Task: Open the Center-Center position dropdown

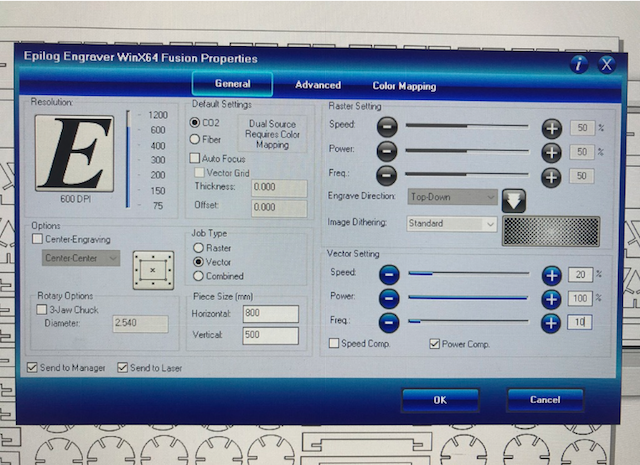Action: tap(81, 258)
